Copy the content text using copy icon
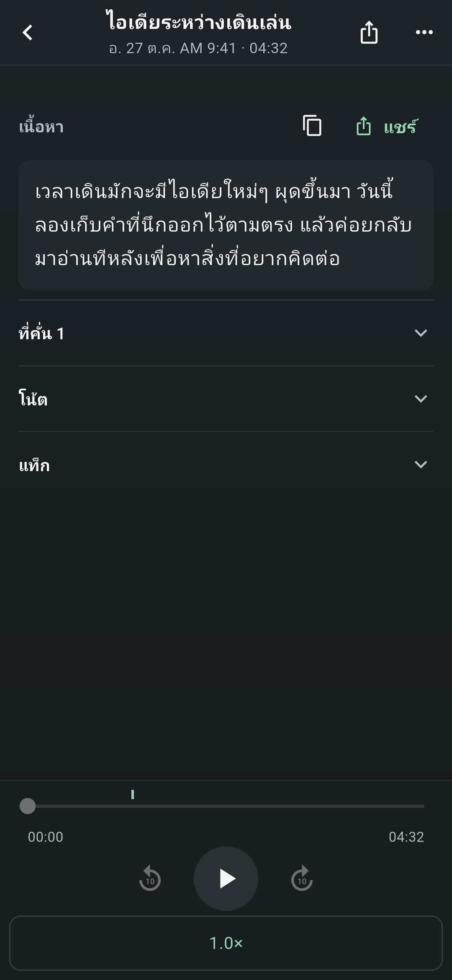Image resolution: width=452 pixels, height=980 pixels. tap(312, 126)
